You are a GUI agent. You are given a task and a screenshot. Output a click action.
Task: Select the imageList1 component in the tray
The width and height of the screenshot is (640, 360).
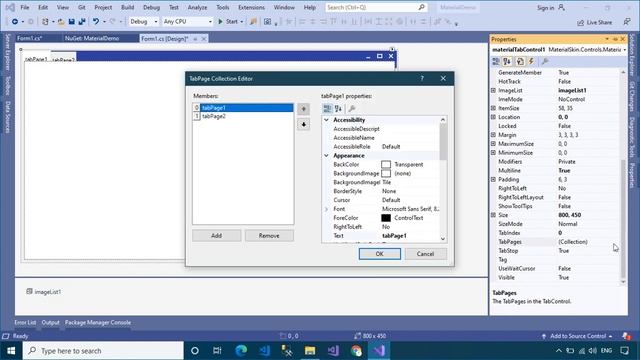tap(44, 292)
